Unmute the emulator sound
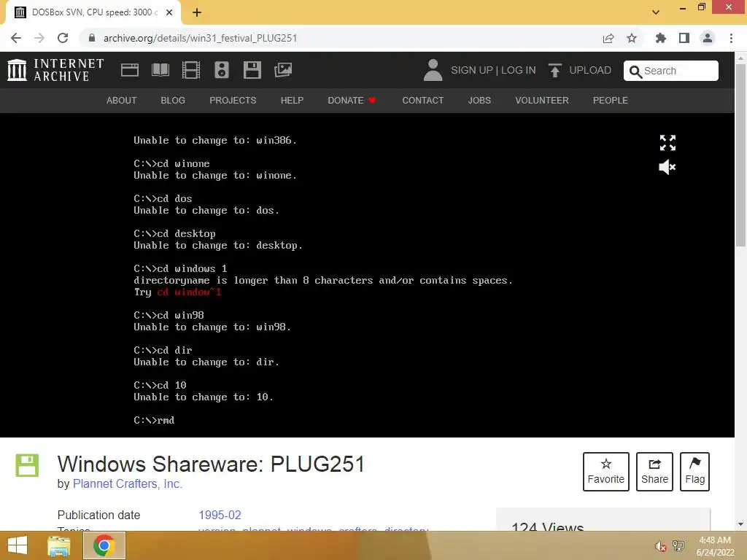Screen dimensions: 747x560 [667, 167]
